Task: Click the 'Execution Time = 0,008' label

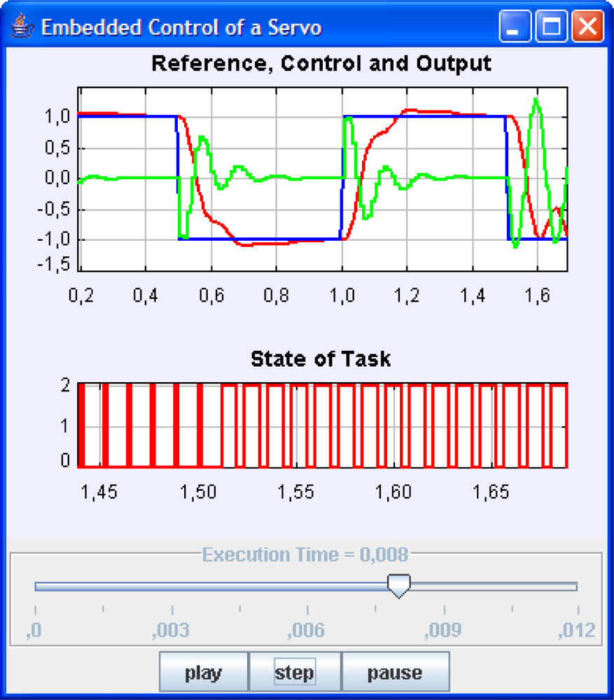Action: (x=305, y=554)
